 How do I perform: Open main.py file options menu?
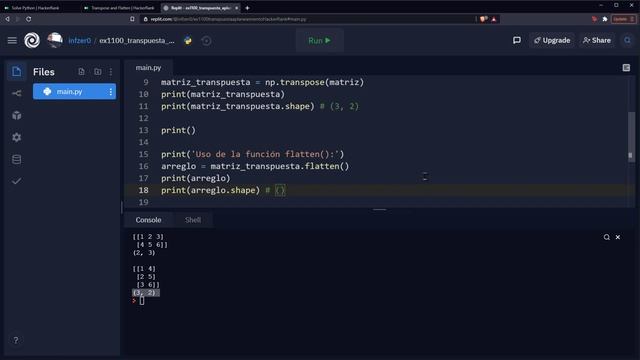111,92
